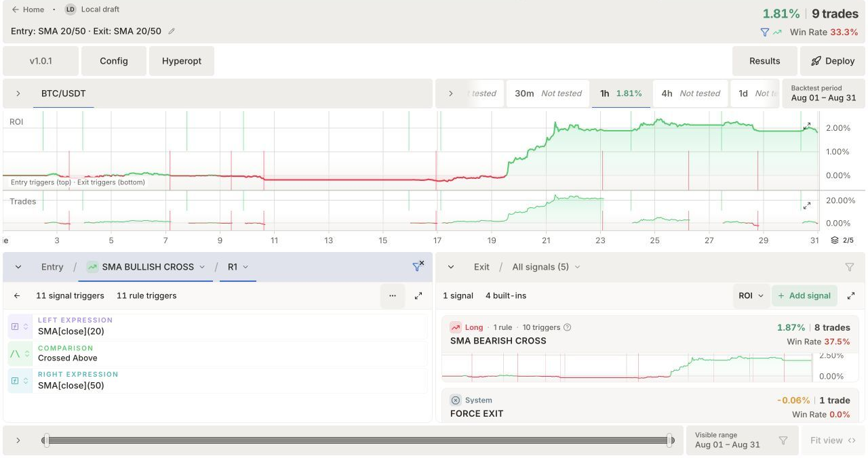Click the Crossed Above comparison icon

[x=16, y=353]
